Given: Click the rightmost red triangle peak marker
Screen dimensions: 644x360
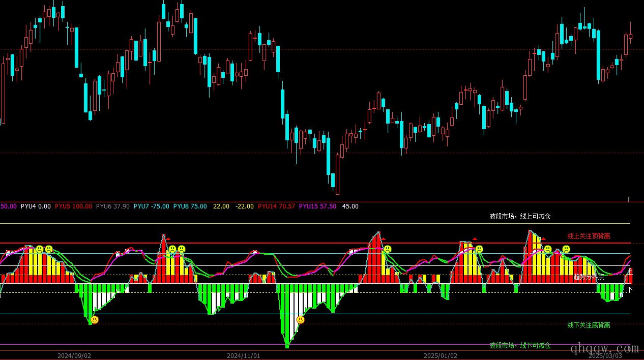Looking at the screenshot, I should (543, 238).
